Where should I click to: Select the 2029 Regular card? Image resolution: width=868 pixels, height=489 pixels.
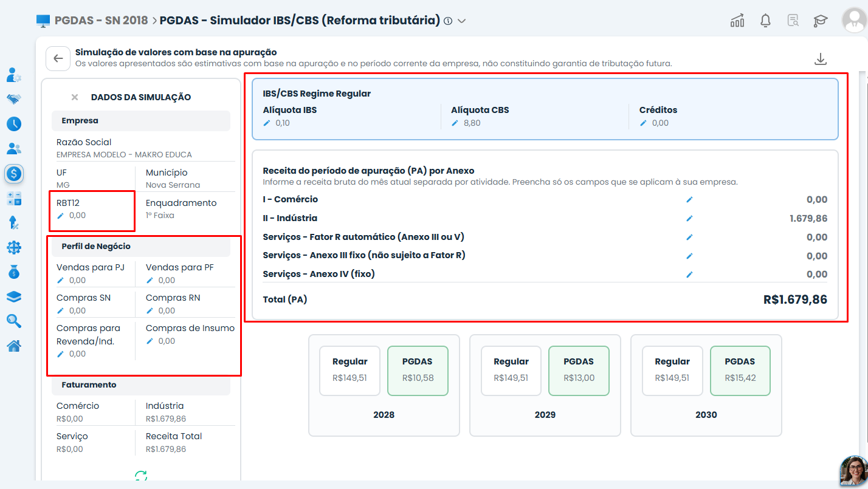tap(511, 371)
